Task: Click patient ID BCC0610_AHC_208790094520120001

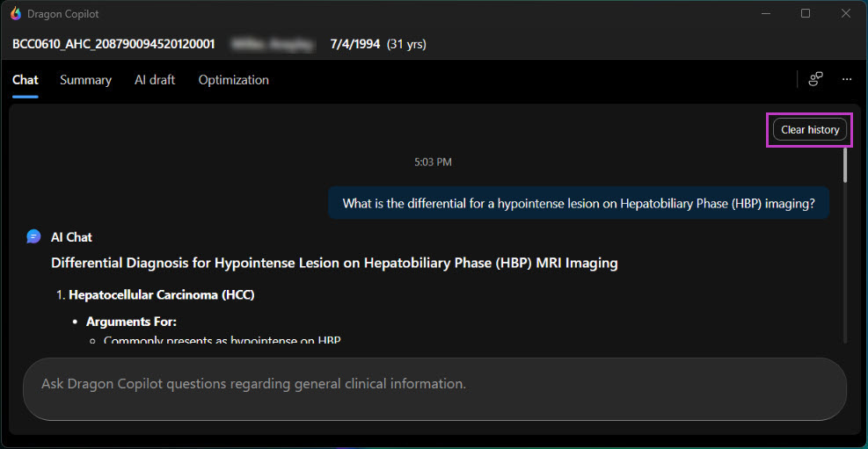Action: click(113, 44)
